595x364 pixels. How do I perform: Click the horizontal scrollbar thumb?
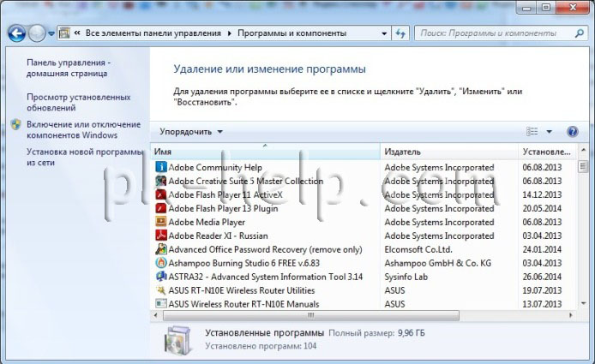pos(311,315)
